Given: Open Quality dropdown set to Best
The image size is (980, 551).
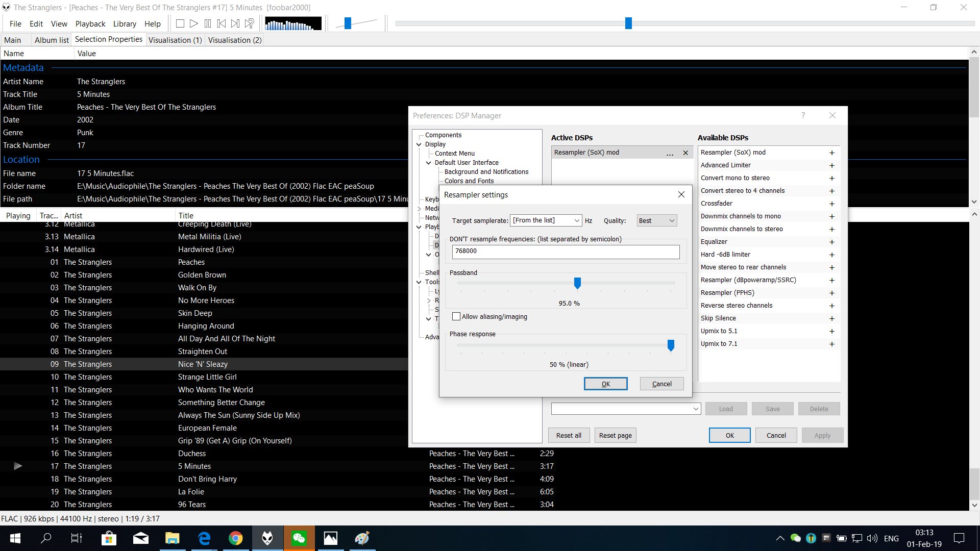Looking at the screenshot, I should [x=656, y=220].
